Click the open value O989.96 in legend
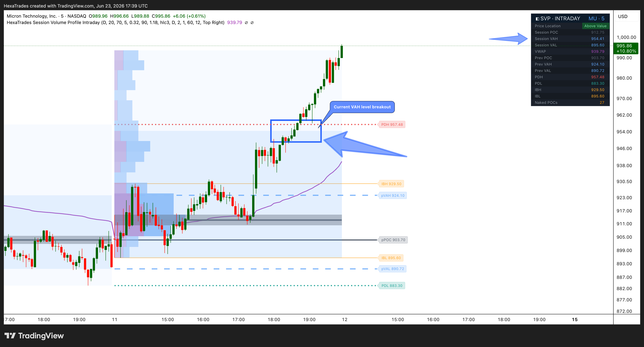This screenshot has width=644, height=347. click(x=98, y=16)
